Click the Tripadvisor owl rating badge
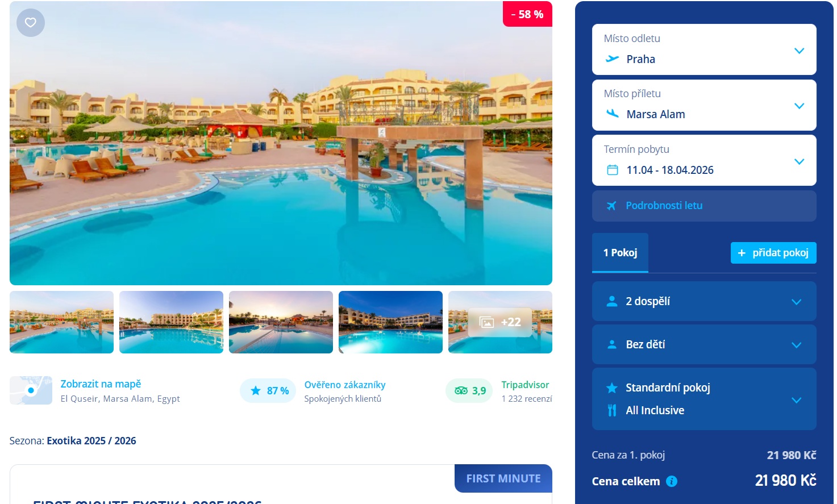Viewport: 837px width, 504px height. point(469,390)
